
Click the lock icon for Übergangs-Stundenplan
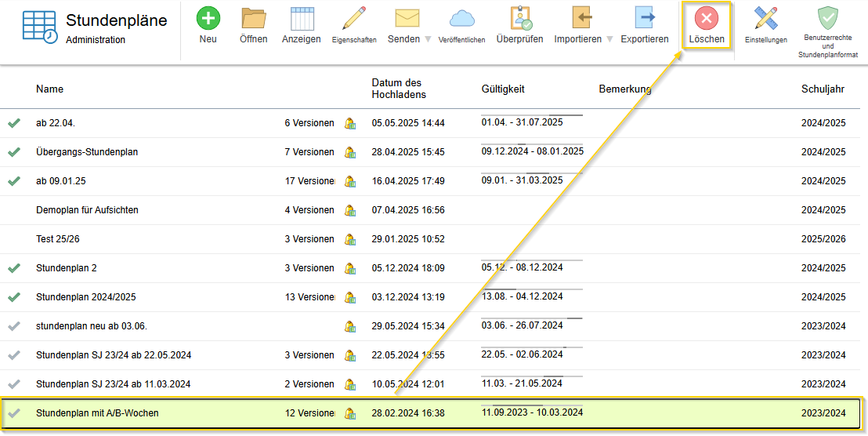pos(350,152)
